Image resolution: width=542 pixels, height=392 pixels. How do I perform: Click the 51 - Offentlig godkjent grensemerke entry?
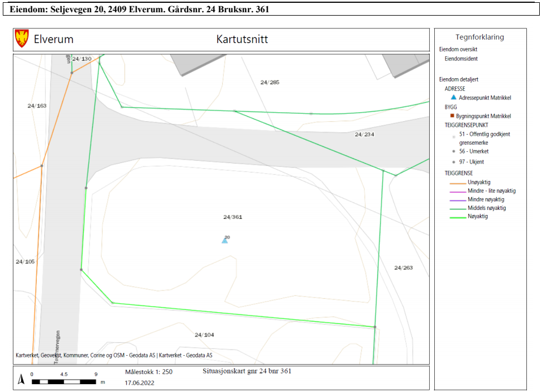485,138
